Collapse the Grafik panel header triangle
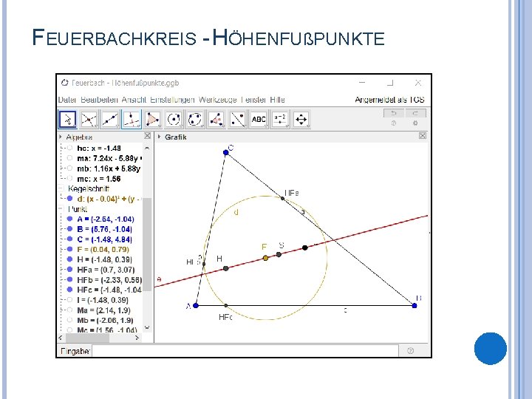The width and height of the screenshot is (532, 399). coord(159,137)
